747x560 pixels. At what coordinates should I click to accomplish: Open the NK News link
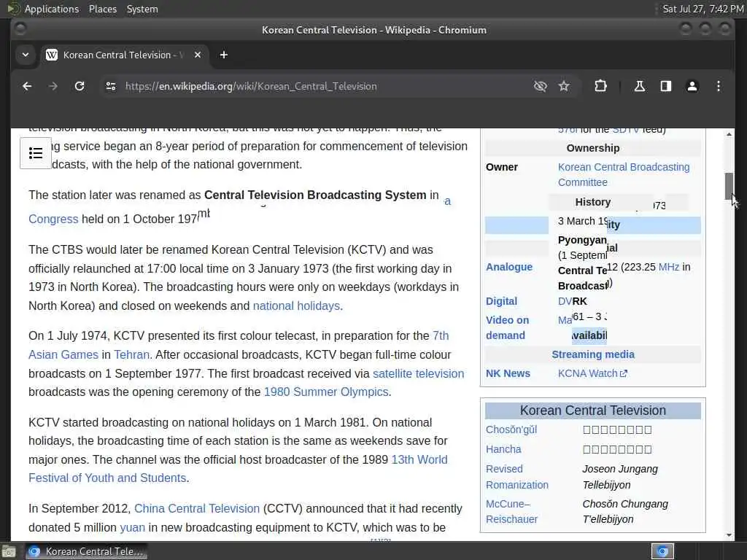508,374
